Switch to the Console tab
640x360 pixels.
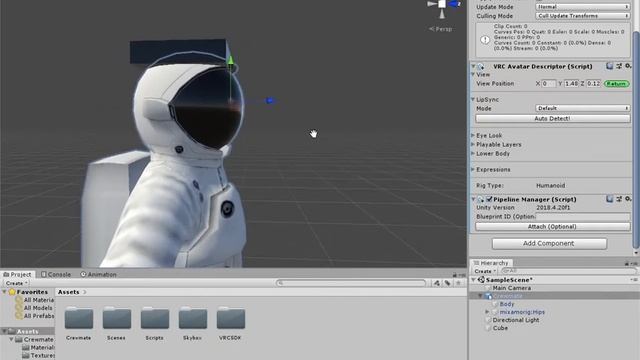click(x=56, y=274)
